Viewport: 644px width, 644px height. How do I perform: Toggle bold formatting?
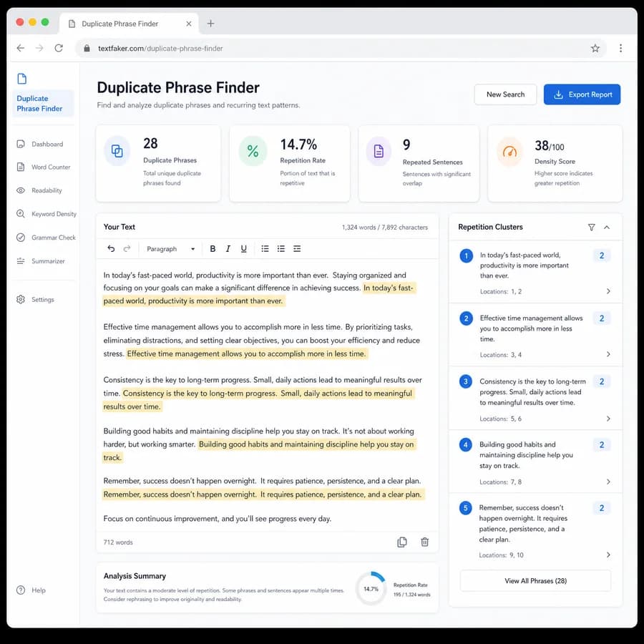coord(213,248)
